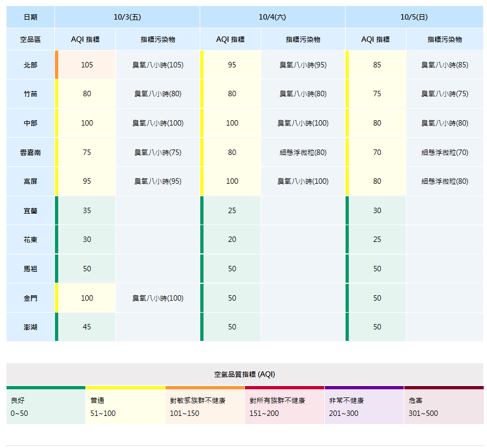Screen dimensions: 487x448
Task: Click the 10/5(日) date column header
Action: [414, 17]
